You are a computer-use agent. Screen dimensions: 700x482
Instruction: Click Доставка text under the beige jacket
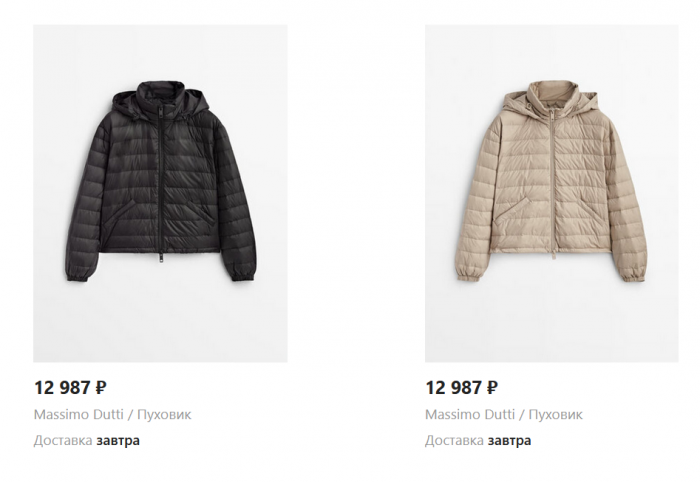[454, 441]
